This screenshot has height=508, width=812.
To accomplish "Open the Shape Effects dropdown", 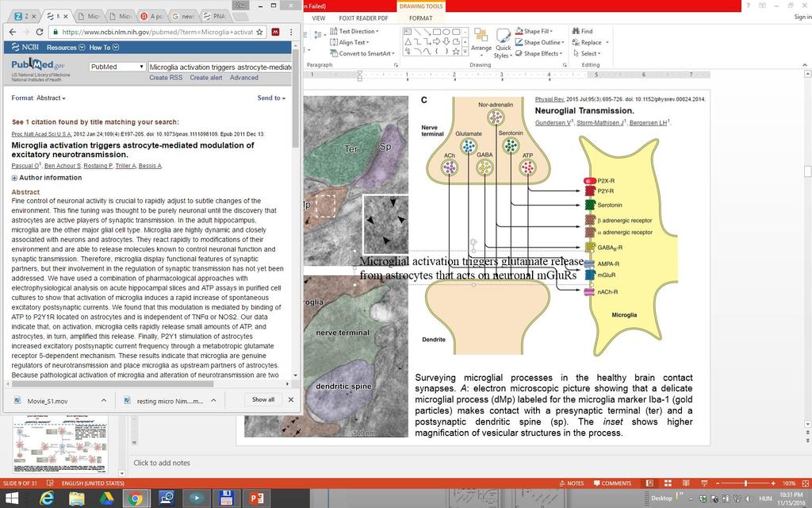I will pyautogui.click(x=538, y=53).
